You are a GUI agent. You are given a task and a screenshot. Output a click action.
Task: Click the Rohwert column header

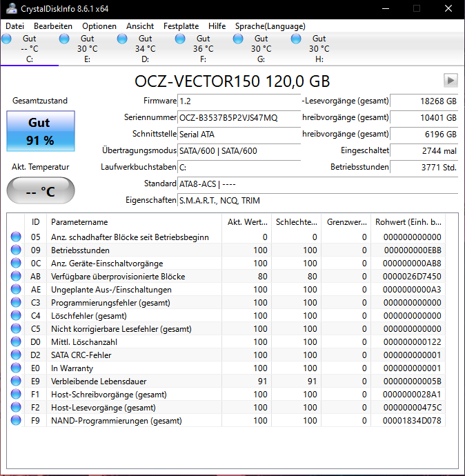(408, 222)
